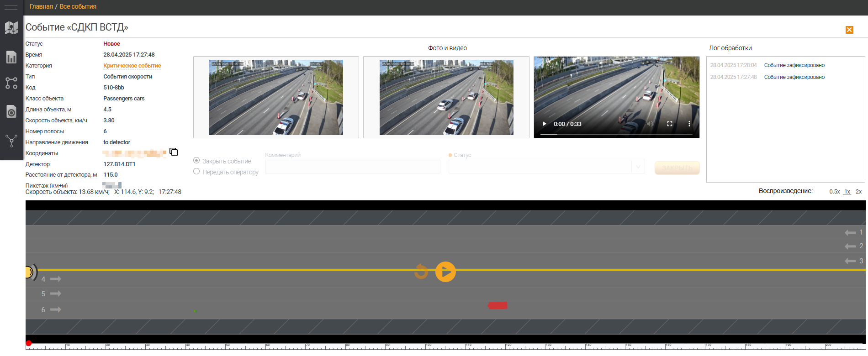Click the event type 'События скорости'
This screenshot has width=868, height=356.
click(128, 77)
